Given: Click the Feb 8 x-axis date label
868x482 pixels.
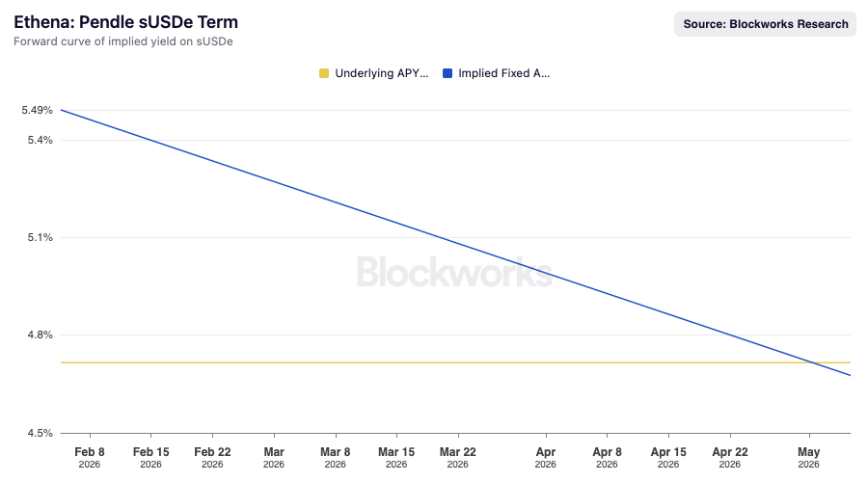Looking at the screenshot, I should (x=90, y=452).
